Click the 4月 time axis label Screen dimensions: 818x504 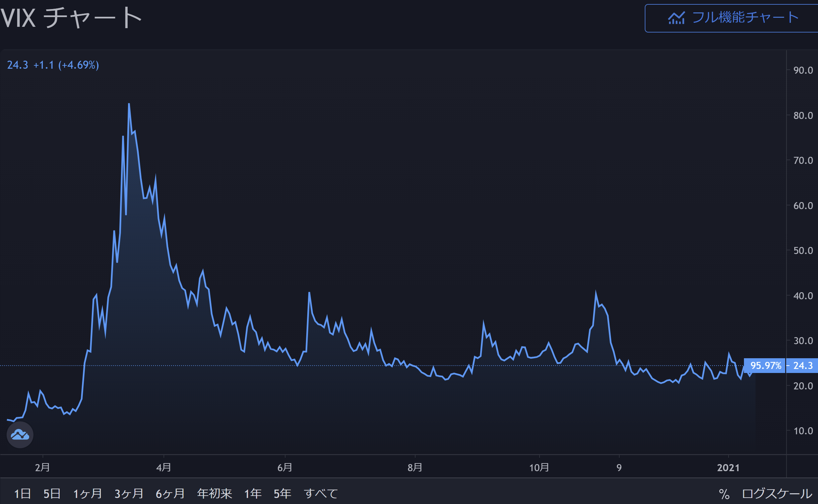[x=164, y=467]
